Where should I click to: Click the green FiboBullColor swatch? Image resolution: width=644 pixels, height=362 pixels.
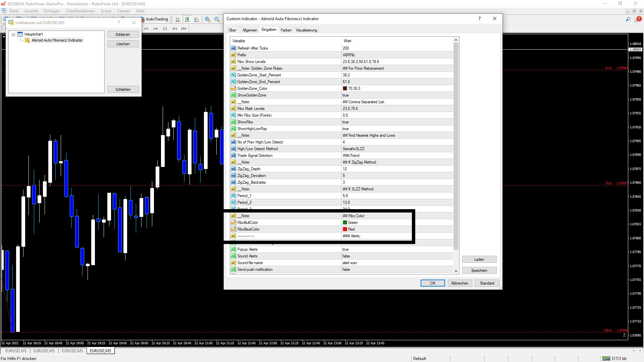(345, 223)
